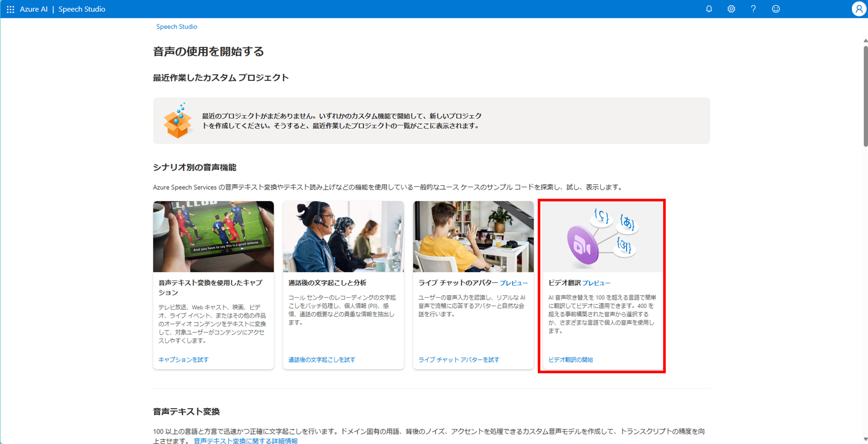Open the soccer captioning card thumbnail
This screenshot has height=444, width=868.
(214, 237)
